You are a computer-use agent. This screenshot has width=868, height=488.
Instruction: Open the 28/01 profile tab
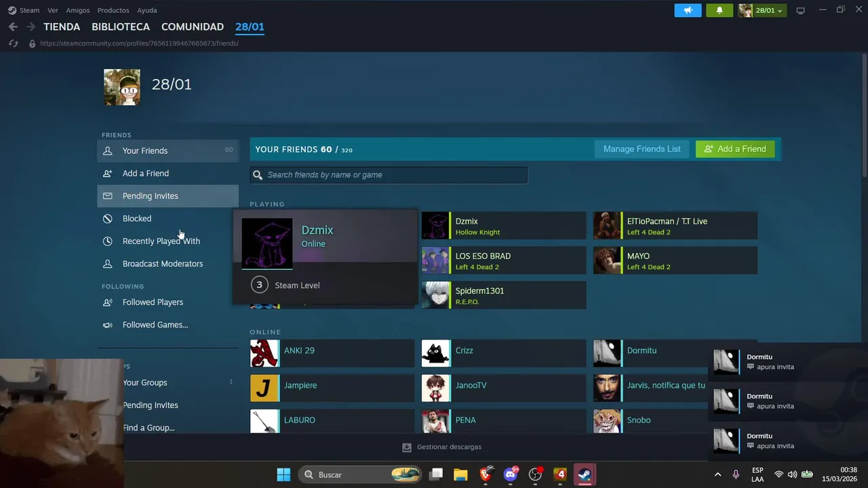[x=250, y=27]
